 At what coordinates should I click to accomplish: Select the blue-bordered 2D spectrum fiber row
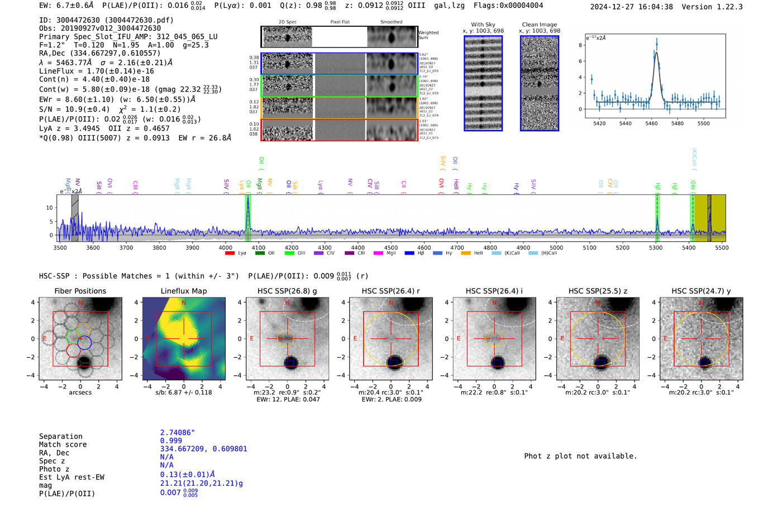339,64
